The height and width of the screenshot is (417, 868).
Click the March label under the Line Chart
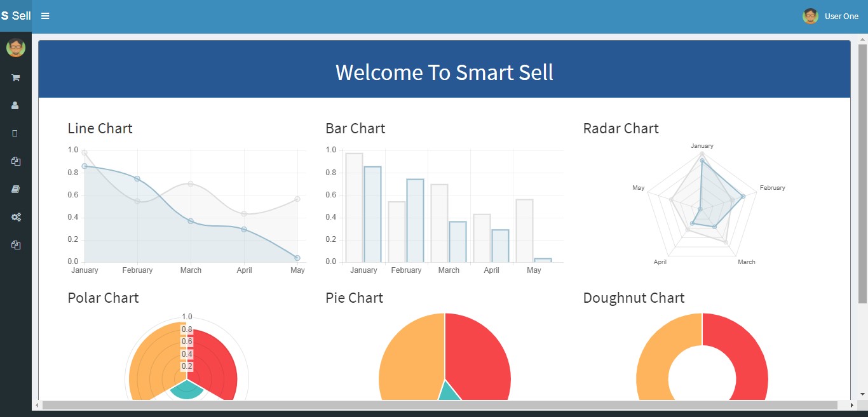[191, 270]
